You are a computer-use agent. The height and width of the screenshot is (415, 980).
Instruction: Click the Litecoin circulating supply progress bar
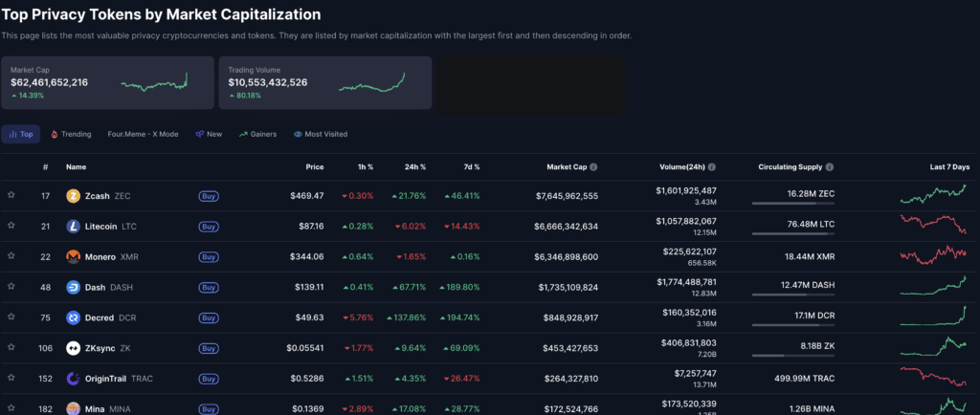click(793, 234)
